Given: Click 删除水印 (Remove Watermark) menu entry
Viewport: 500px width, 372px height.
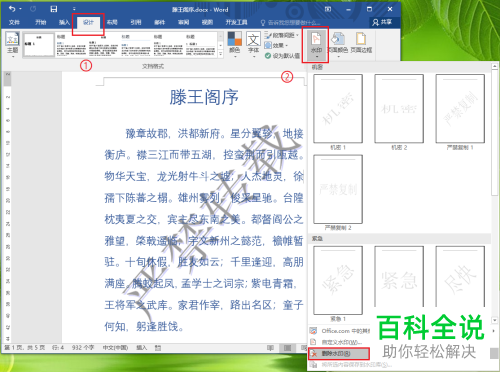Looking at the screenshot, I should (339, 354).
